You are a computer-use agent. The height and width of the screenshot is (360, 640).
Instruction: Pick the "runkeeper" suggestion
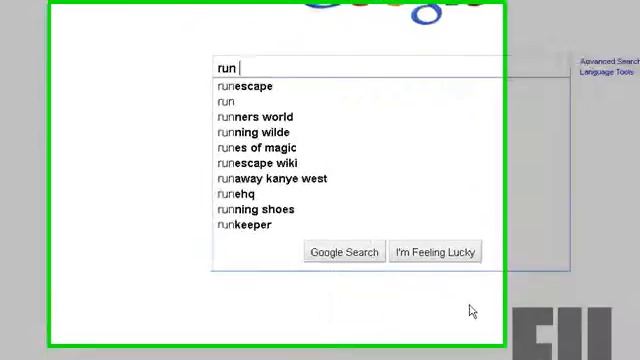point(244,225)
